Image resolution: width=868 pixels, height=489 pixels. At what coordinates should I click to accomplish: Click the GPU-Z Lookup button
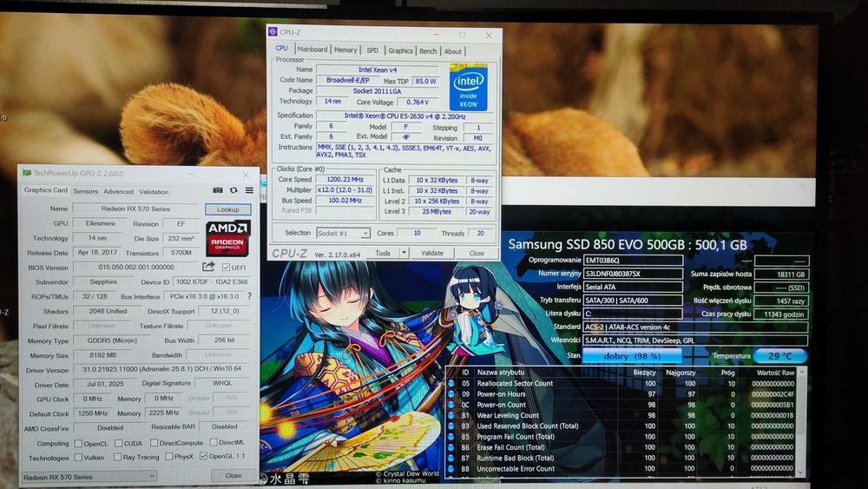tap(227, 209)
